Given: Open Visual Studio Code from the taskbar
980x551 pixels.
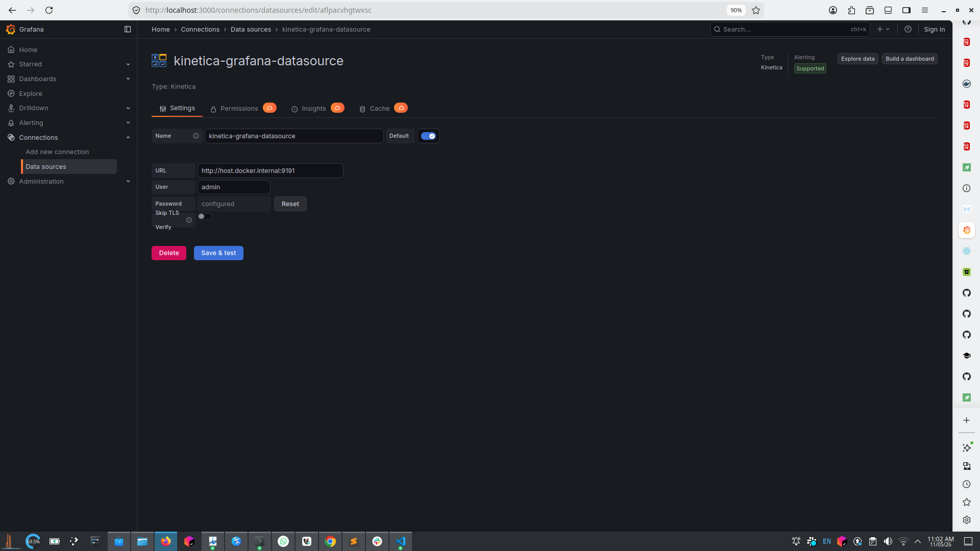Looking at the screenshot, I should pyautogui.click(x=401, y=541).
